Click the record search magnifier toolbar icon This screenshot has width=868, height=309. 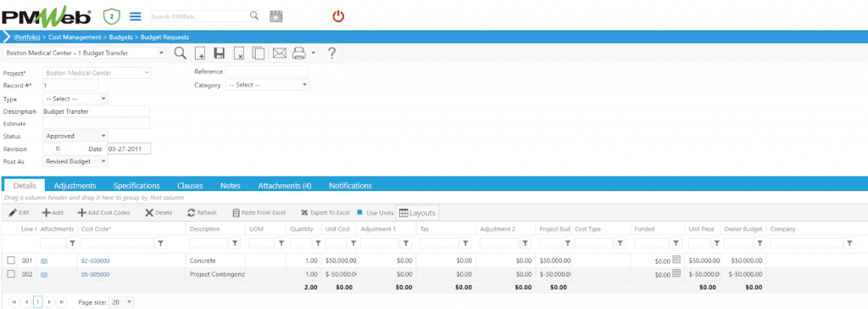coord(180,53)
